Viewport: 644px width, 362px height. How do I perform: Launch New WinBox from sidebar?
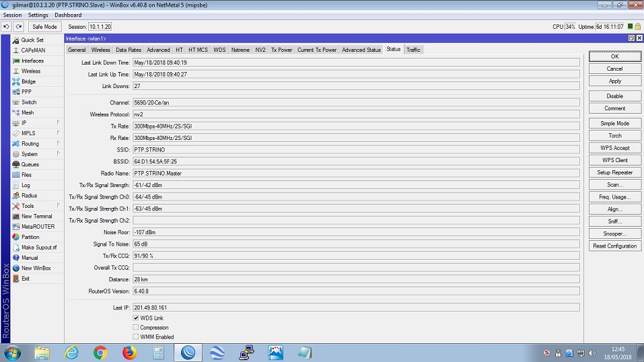coord(37,268)
